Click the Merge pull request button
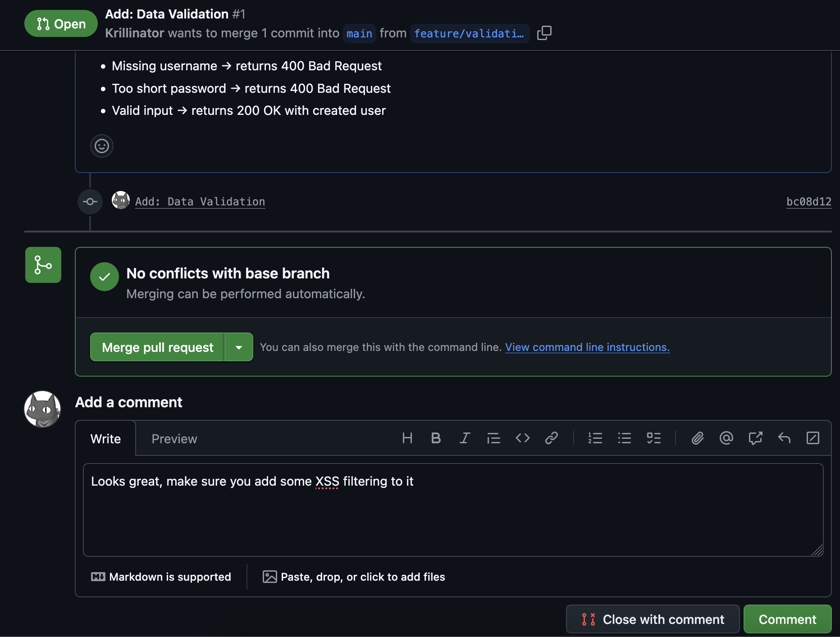The image size is (840, 637). 157,347
